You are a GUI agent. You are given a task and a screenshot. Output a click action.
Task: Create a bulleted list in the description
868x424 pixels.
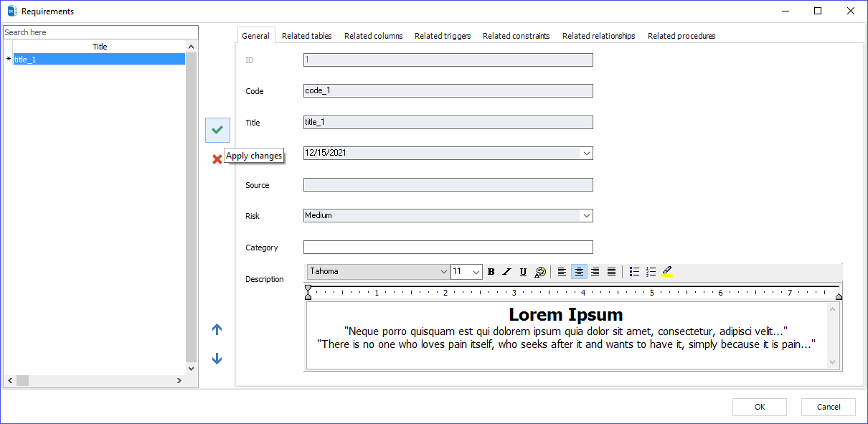click(x=634, y=271)
